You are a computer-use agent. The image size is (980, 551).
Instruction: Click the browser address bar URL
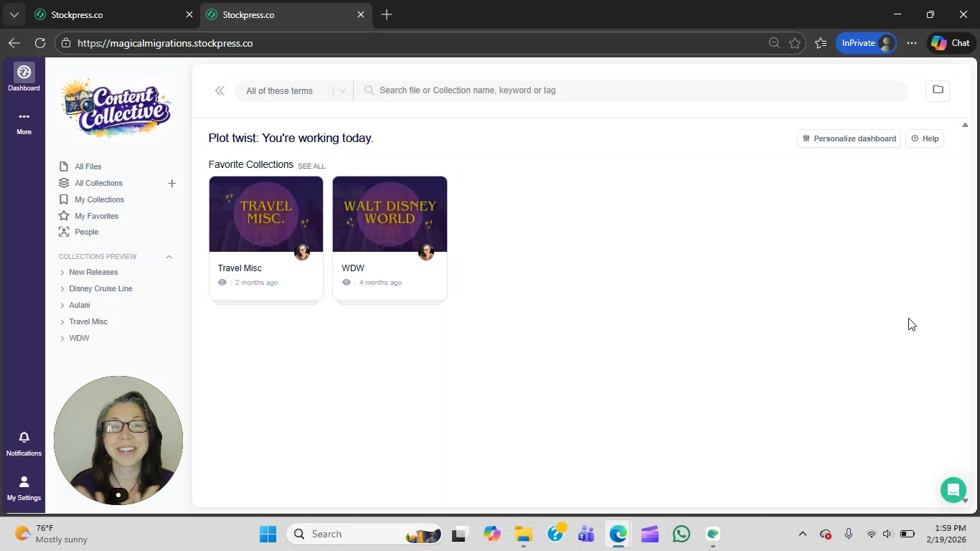165,43
